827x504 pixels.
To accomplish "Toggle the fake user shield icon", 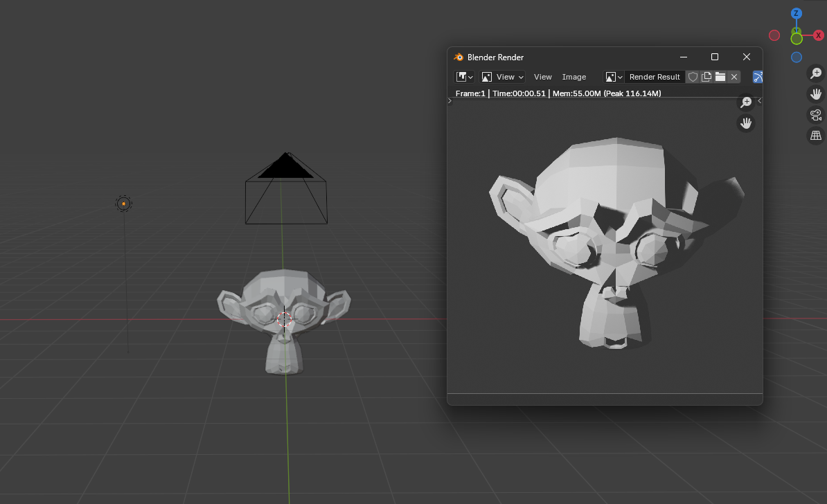I will tap(693, 77).
